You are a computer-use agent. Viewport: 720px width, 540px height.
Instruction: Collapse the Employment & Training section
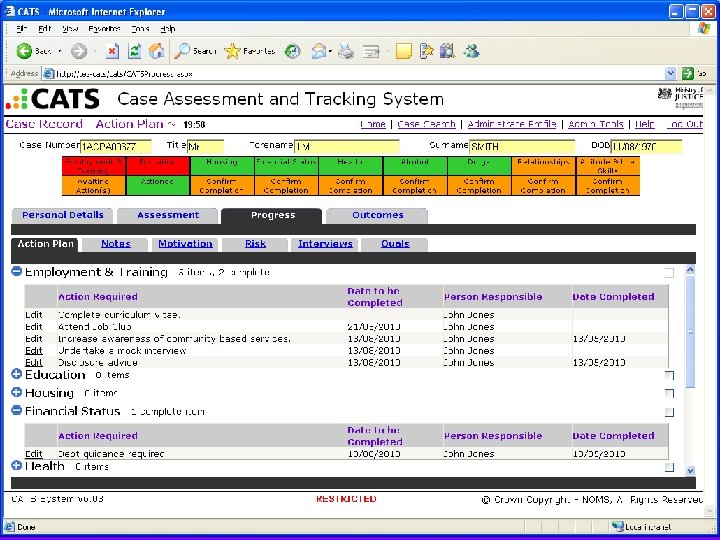tap(17, 271)
